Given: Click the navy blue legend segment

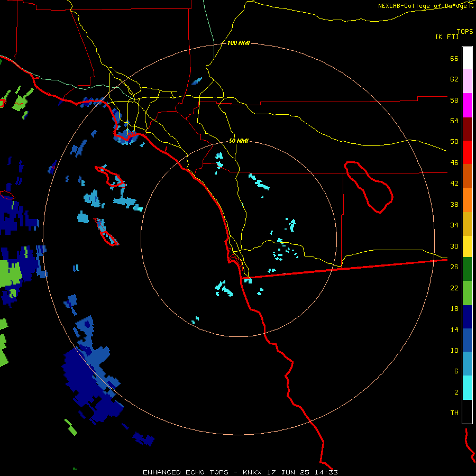Looking at the screenshot, I should (x=467, y=317).
